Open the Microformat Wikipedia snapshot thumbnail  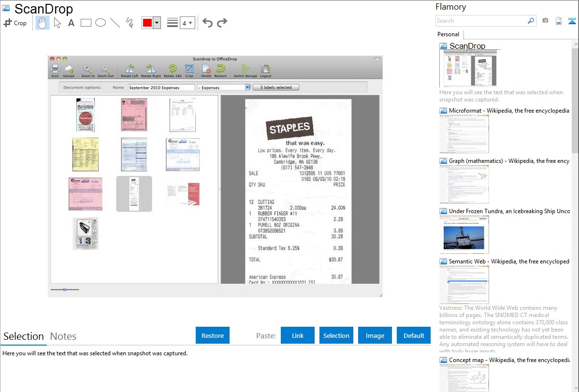tap(464, 134)
